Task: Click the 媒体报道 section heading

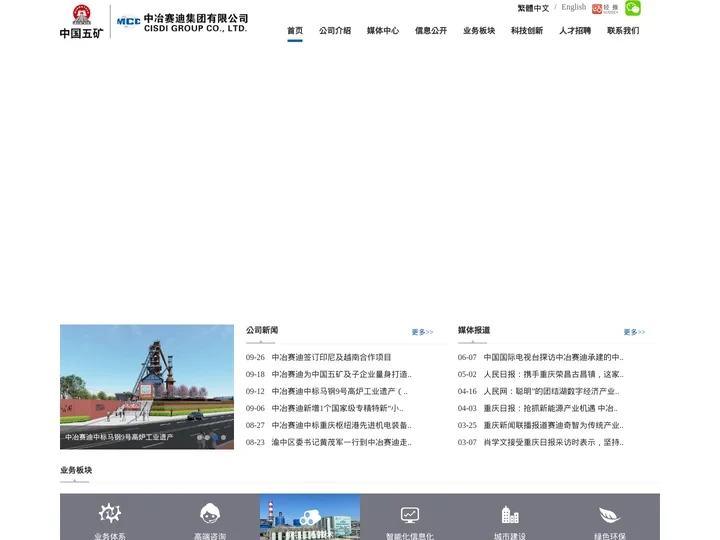Action: pos(474,330)
